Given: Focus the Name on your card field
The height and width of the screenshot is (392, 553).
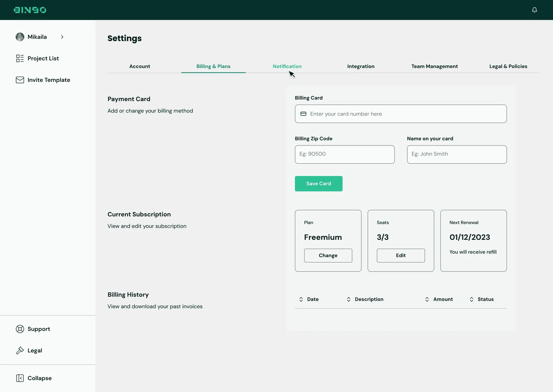Looking at the screenshot, I should click(x=457, y=155).
